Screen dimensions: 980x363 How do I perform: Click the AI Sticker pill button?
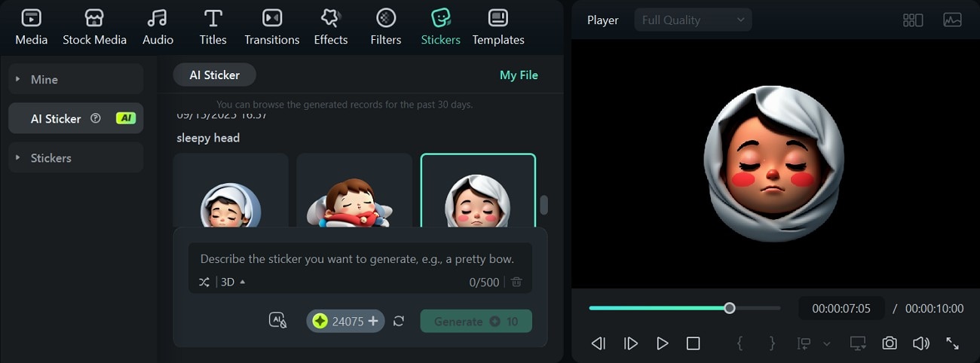[x=215, y=75]
